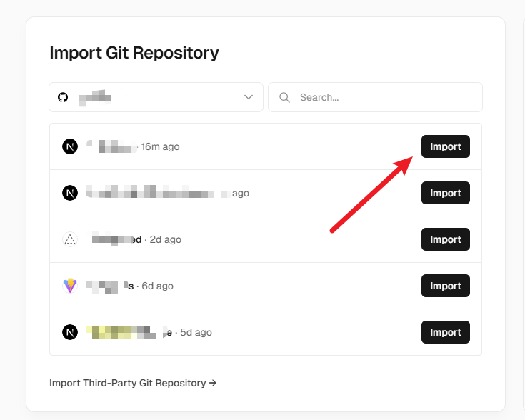Import the repository updated 5d ago
525x420 pixels.
pos(445,332)
